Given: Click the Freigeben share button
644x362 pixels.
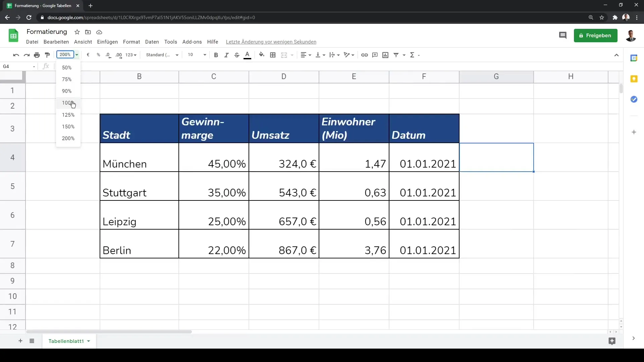Looking at the screenshot, I should [x=595, y=36].
